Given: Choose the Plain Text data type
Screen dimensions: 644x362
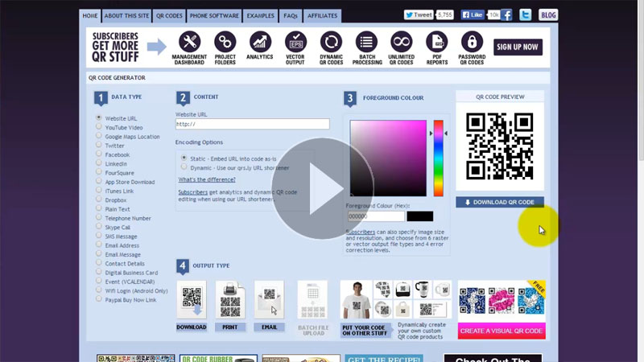Looking at the screenshot, I should point(99,208).
